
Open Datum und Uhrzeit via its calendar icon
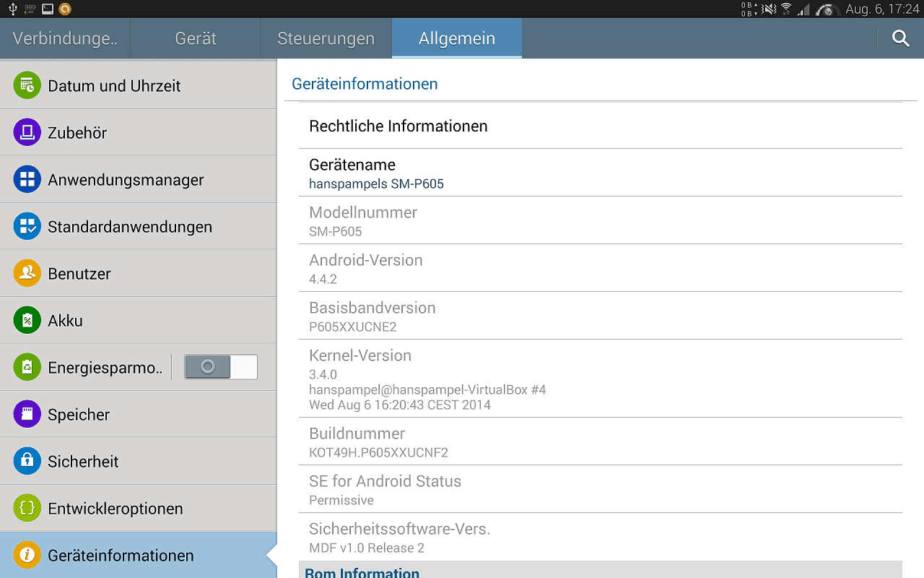tap(27, 85)
